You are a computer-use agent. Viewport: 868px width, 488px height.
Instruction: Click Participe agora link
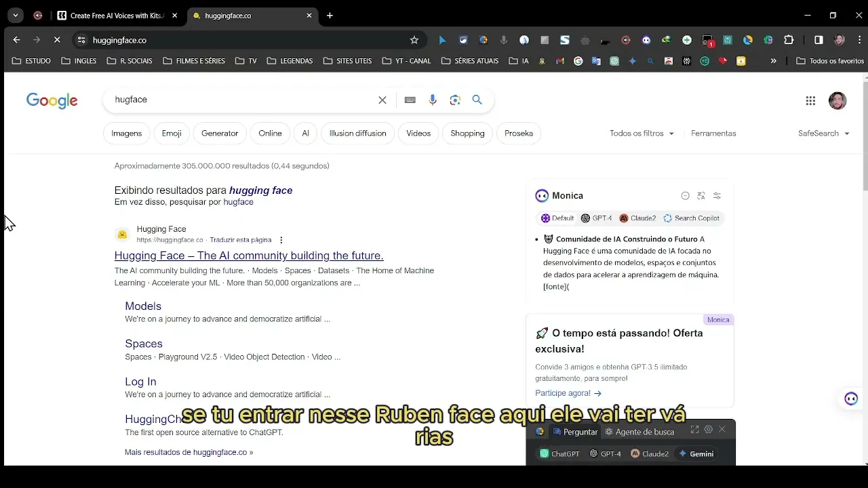point(568,393)
